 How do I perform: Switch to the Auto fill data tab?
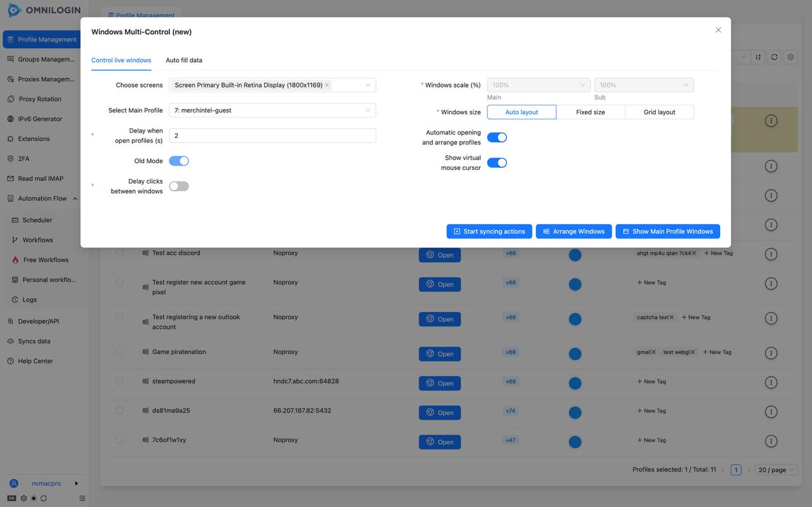pyautogui.click(x=184, y=60)
